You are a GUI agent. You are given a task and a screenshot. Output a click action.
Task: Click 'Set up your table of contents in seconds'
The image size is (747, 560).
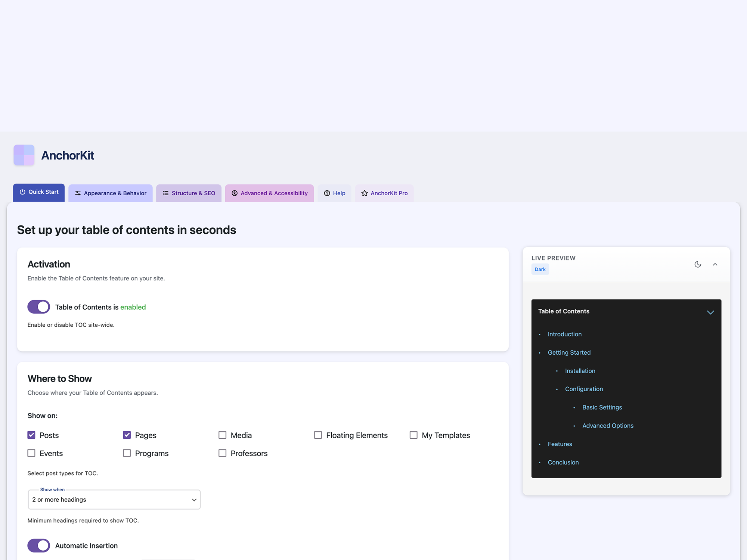[x=127, y=230]
